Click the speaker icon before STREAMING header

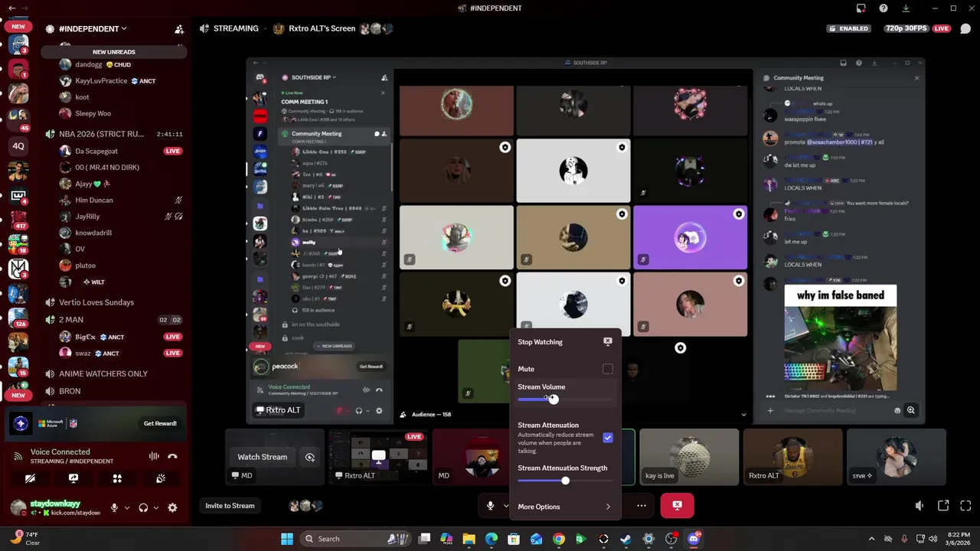pos(204,28)
